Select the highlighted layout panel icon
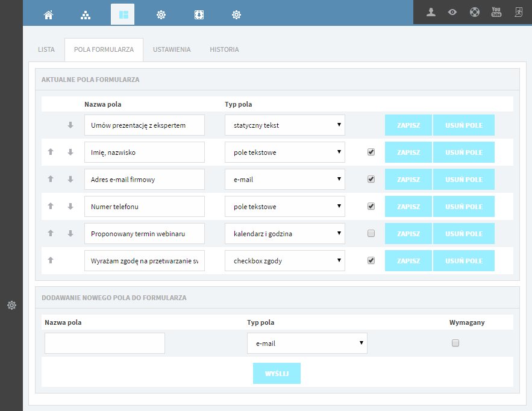This screenshot has height=411, width=532. coord(123,14)
